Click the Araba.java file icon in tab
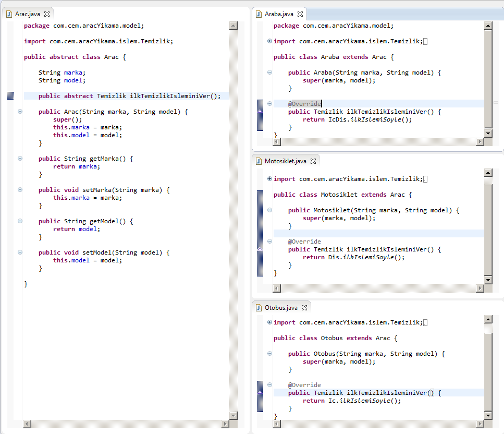This screenshot has width=504, height=434. click(x=259, y=14)
